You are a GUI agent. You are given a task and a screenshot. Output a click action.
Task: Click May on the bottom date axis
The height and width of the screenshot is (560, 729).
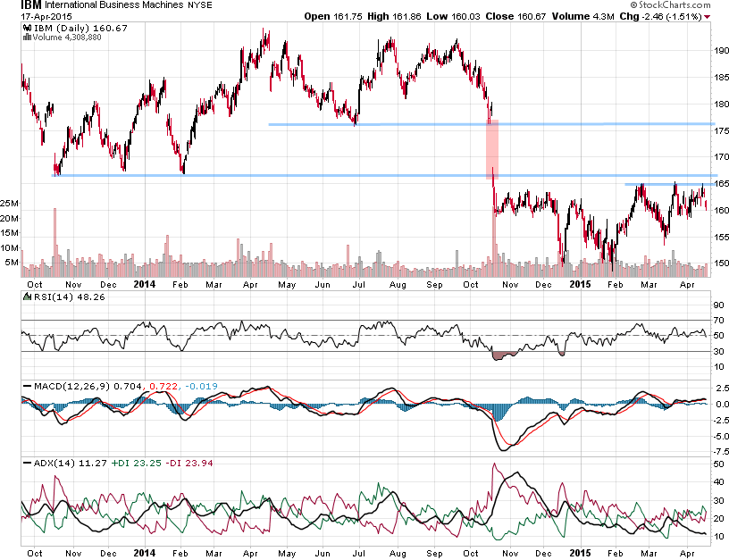287,554
